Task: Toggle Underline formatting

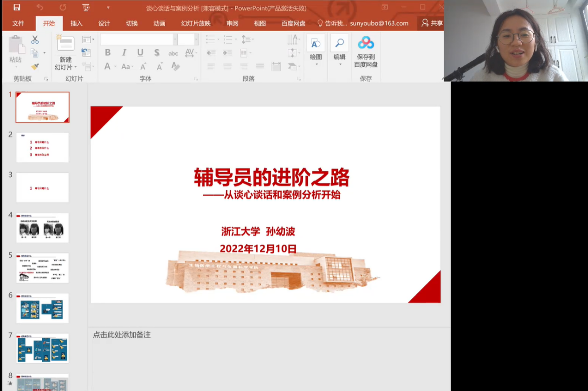Action: [140, 53]
